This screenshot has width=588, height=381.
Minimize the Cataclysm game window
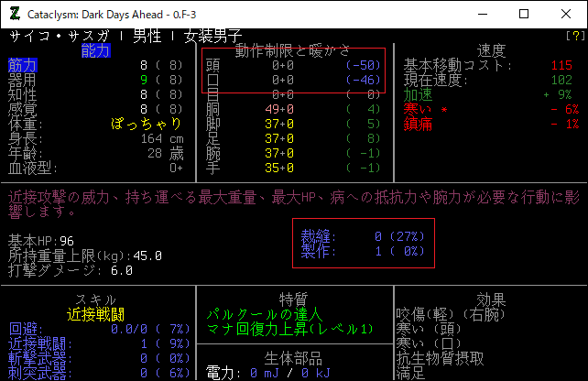(480, 14)
